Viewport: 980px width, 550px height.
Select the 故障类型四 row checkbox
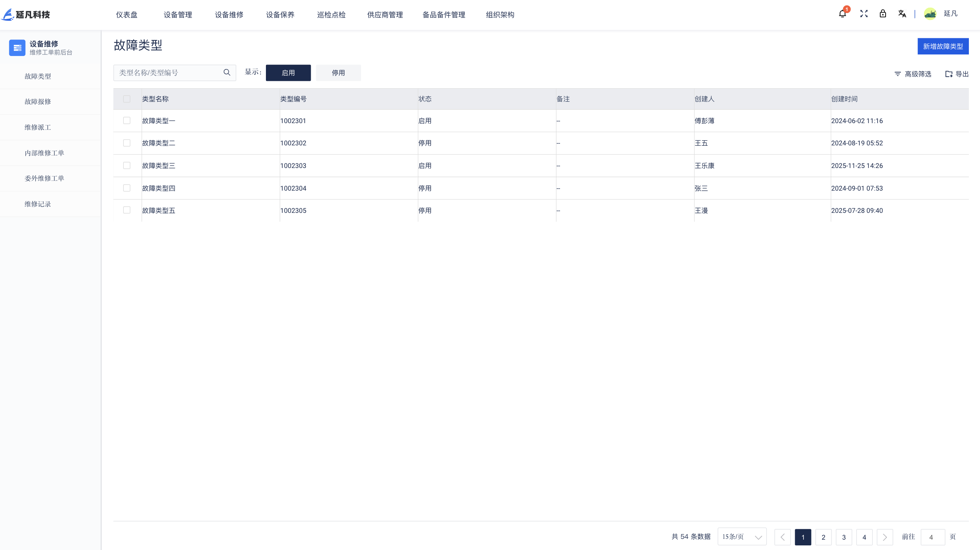tap(127, 188)
